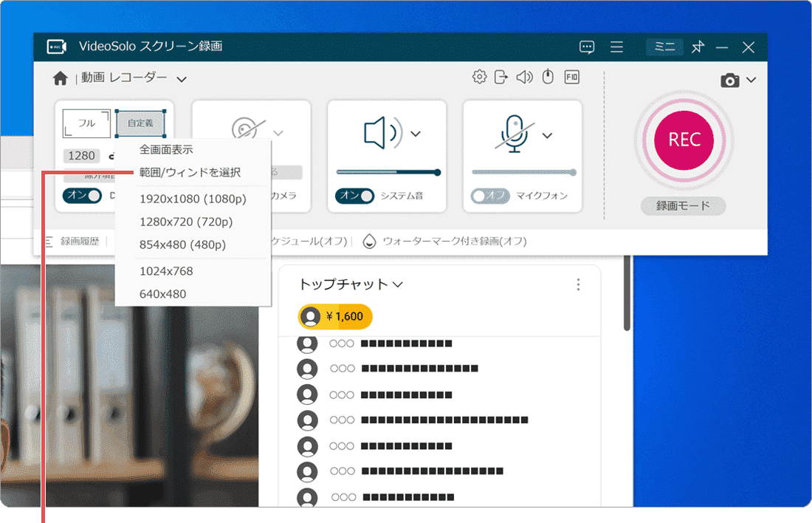This screenshot has width=812, height=523.
Task: Open the feedback speech bubble icon
Action: point(586,47)
